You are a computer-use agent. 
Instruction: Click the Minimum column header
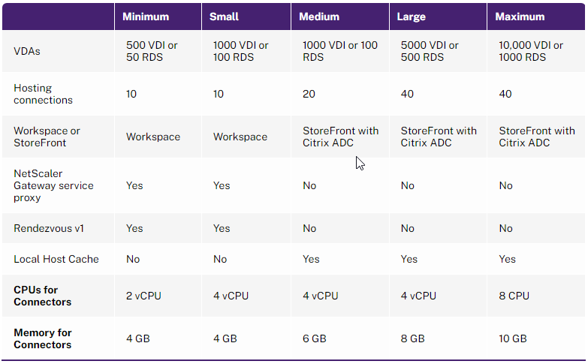[x=146, y=17]
